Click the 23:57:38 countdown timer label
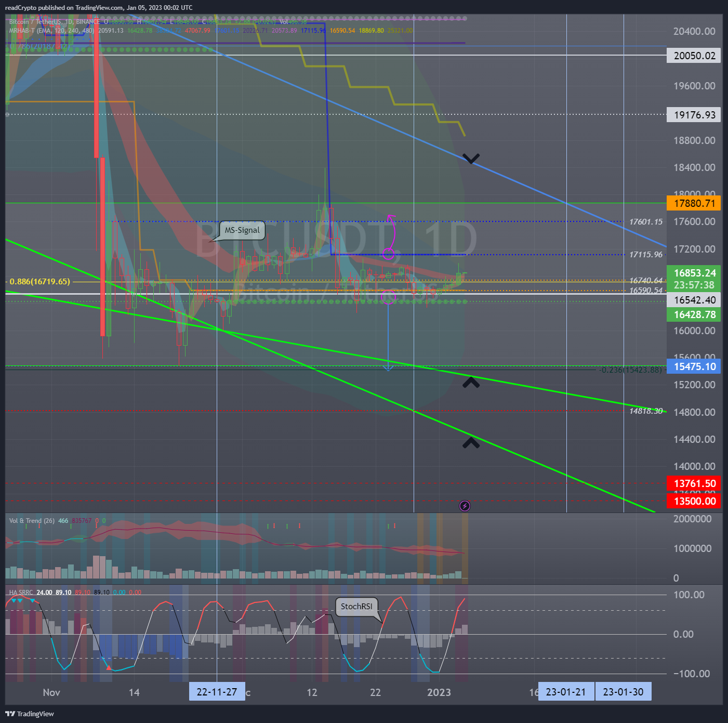728x723 pixels. (x=694, y=285)
